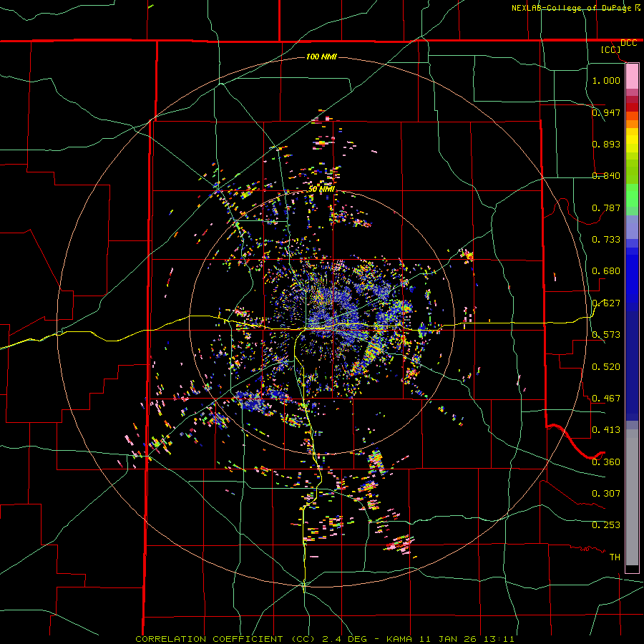The width and height of the screenshot is (644, 644).
Task: Select the 0.467 legend value
Action: [x=606, y=399]
